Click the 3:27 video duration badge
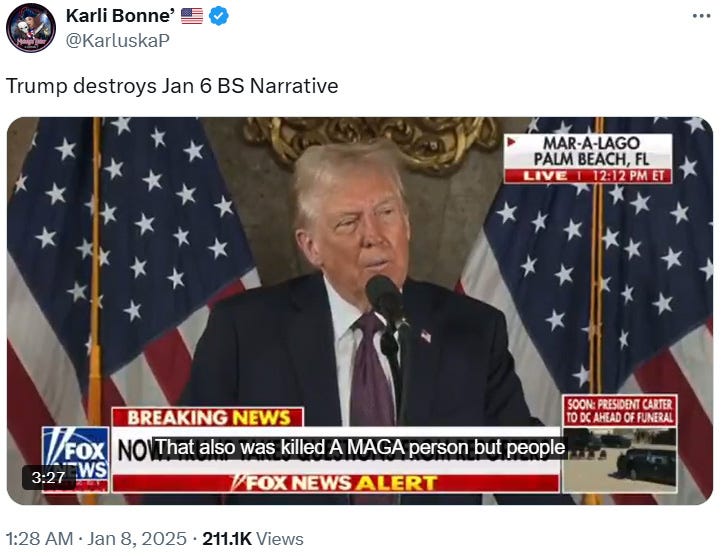Image resolution: width=723 pixels, height=556 pixels. 48,477
